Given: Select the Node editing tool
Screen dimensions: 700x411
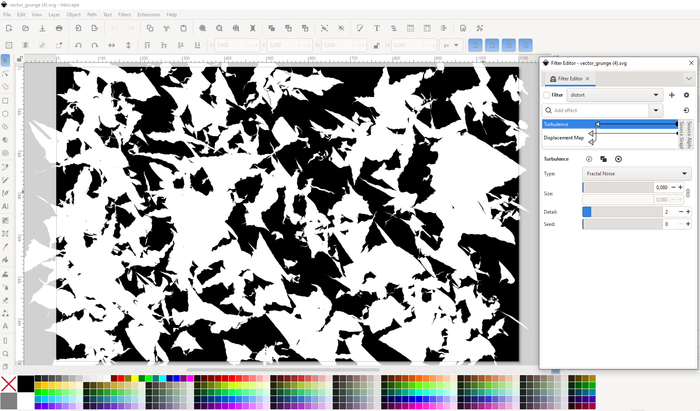Looking at the screenshot, I should (x=5, y=74).
